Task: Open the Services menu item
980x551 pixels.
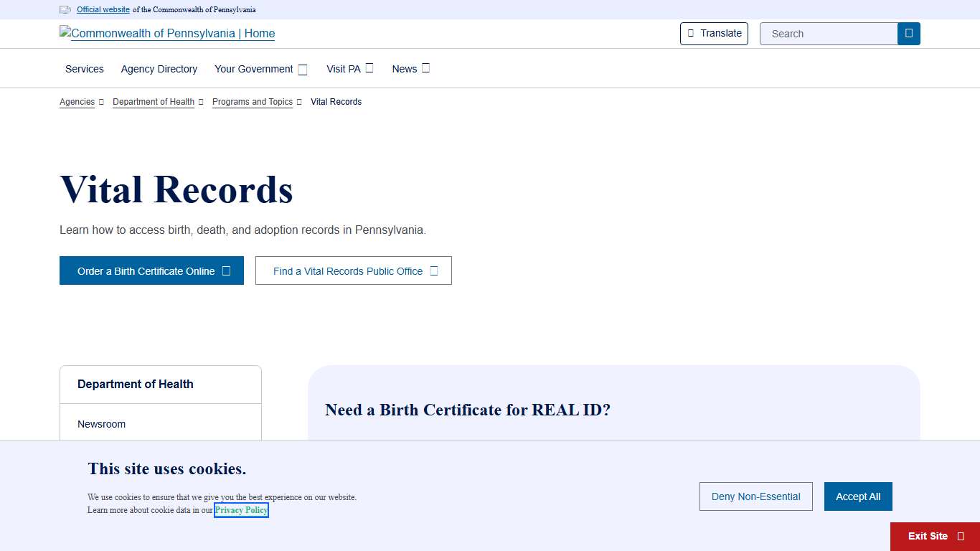Action: [x=84, y=69]
